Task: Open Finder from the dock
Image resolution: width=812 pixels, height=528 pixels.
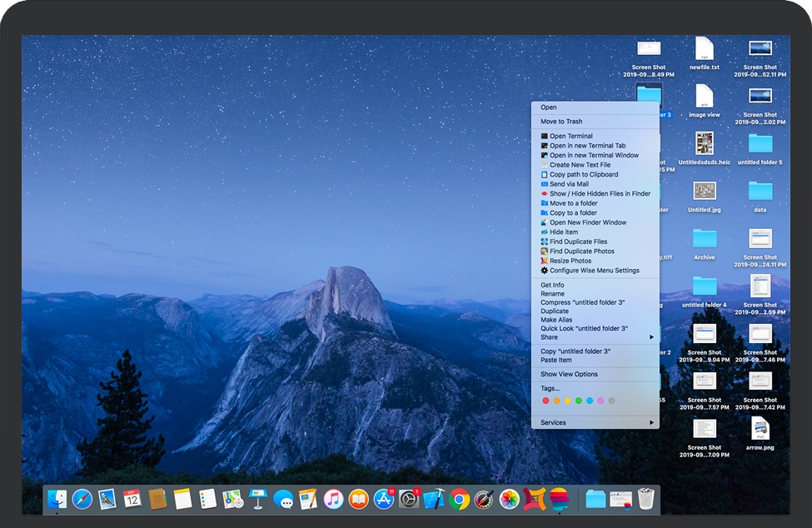Action: [x=57, y=499]
